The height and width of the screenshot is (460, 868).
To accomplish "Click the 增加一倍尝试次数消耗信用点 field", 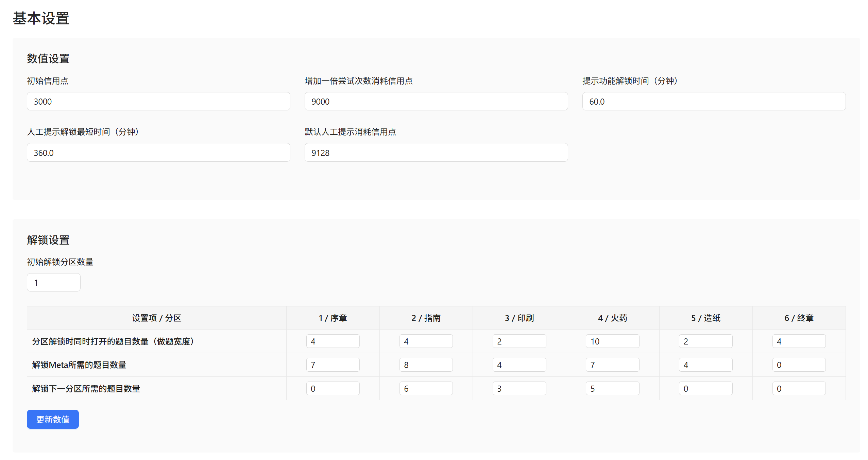I will tap(436, 101).
